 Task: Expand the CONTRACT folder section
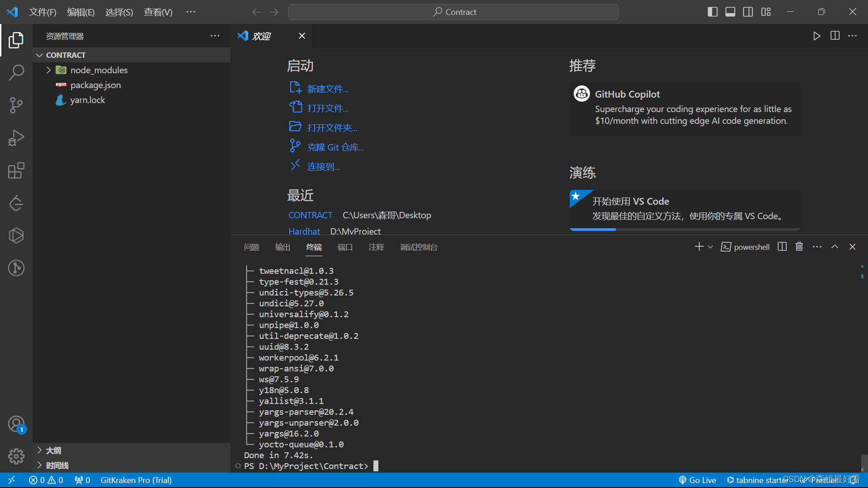[39, 54]
